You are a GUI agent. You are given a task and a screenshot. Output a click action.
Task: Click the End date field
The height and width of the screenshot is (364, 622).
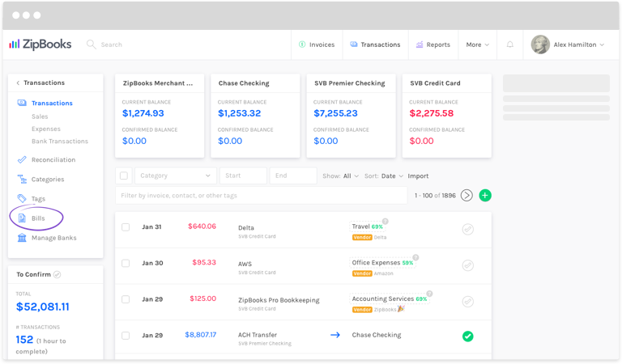293,176
